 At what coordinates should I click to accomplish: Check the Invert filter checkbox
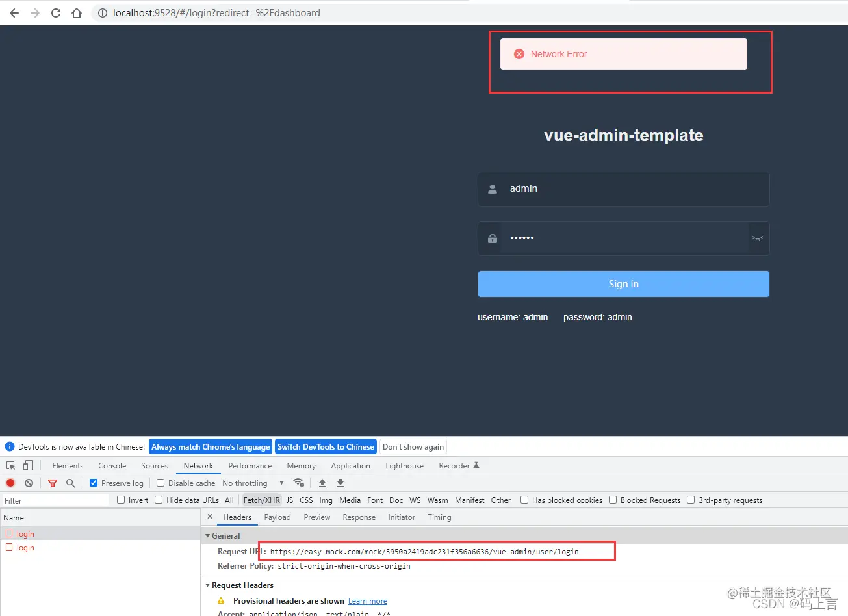point(121,500)
